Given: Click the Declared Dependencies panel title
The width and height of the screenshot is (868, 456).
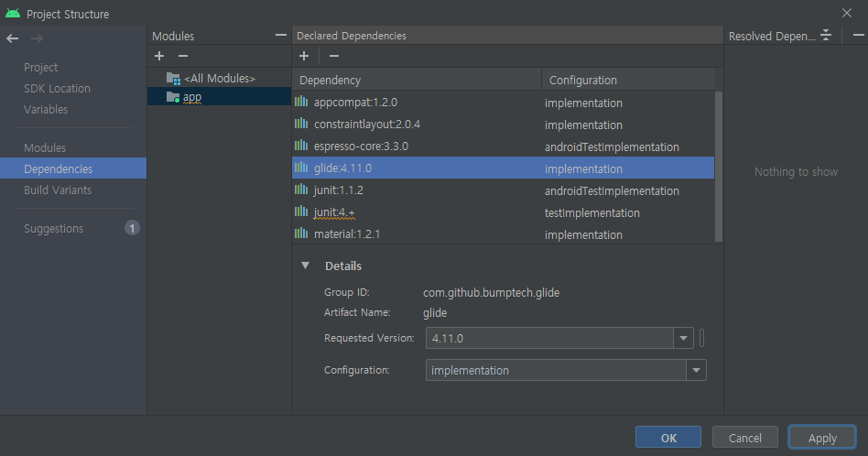Looking at the screenshot, I should coord(352,36).
